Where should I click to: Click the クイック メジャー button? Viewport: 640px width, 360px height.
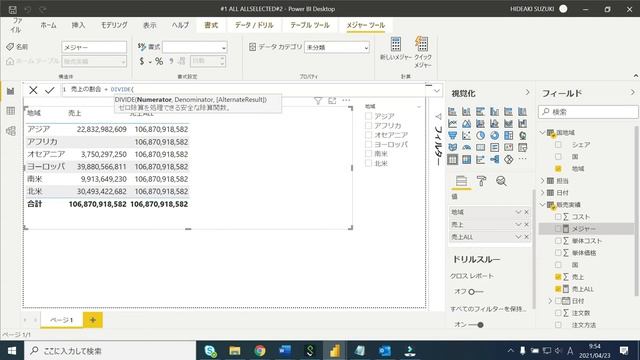[x=422, y=52]
